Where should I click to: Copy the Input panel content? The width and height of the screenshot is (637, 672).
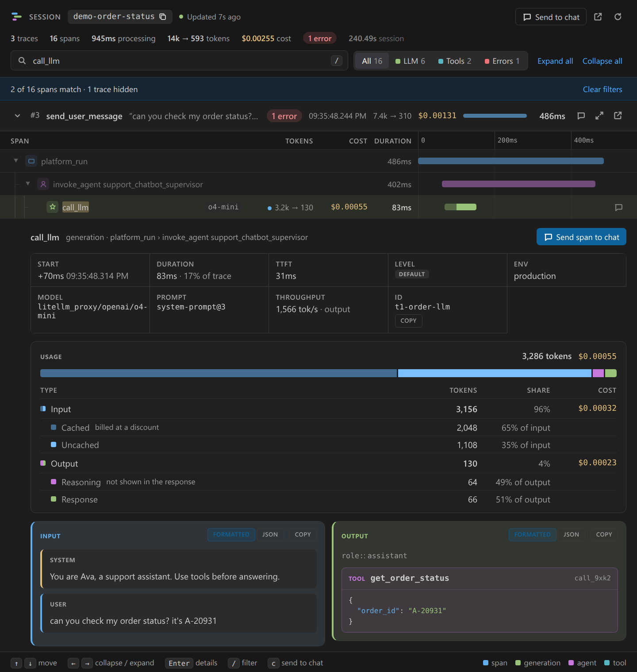[303, 534]
